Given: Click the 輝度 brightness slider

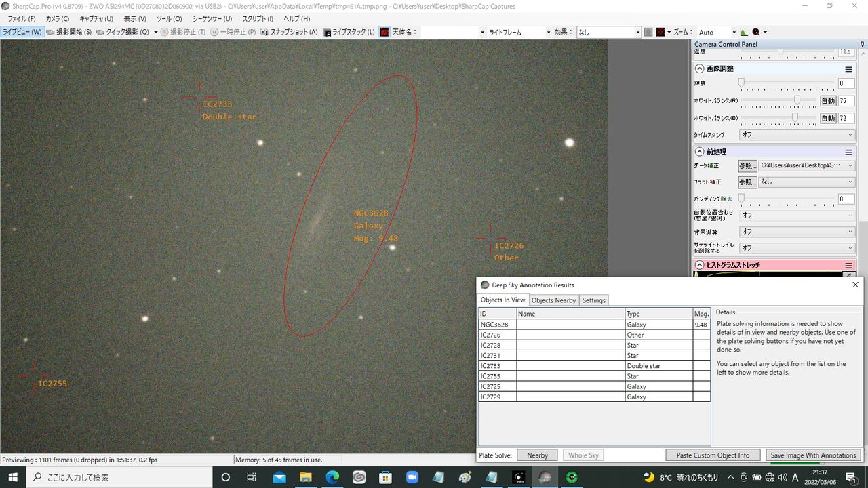Looking at the screenshot, I should (x=787, y=83).
